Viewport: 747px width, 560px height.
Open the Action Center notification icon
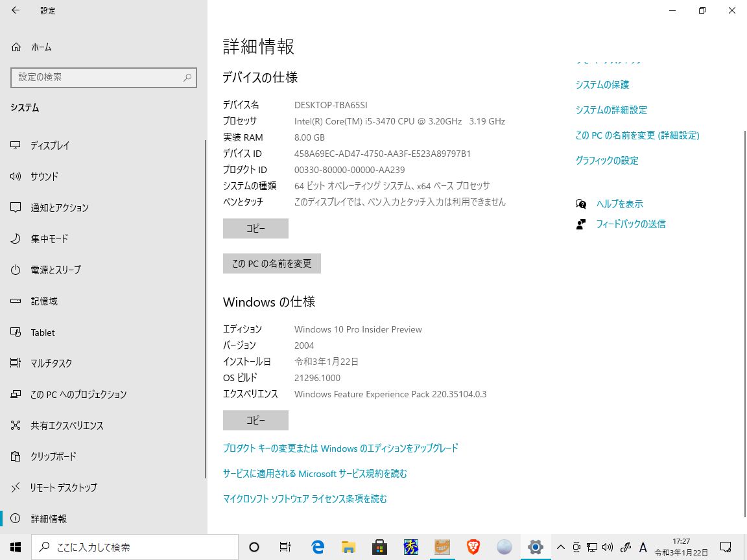pyautogui.click(x=726, y=547)
